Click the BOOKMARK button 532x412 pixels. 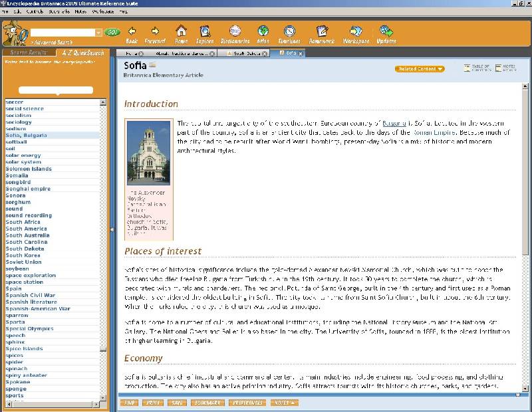[207, 403]
